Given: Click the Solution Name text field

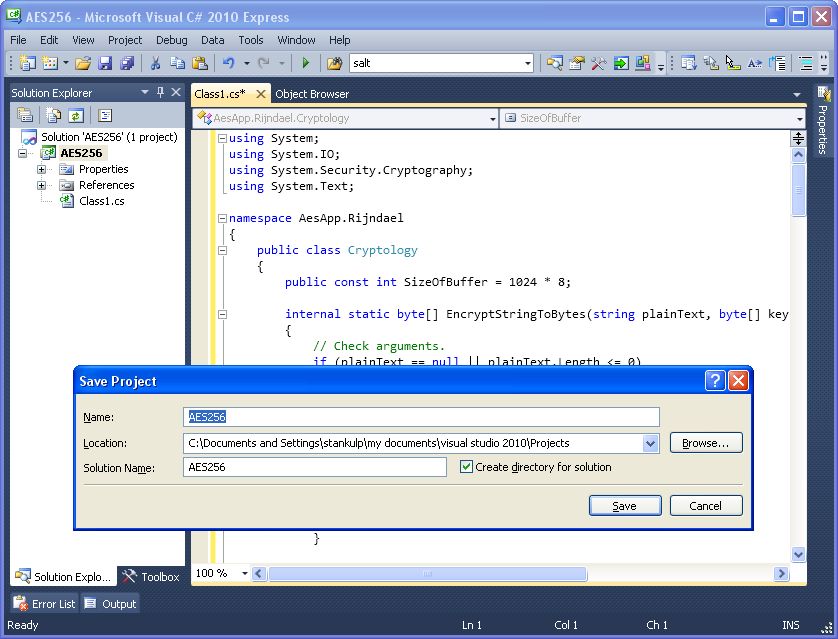Looking at the screenshot, I should click(315, 467).
